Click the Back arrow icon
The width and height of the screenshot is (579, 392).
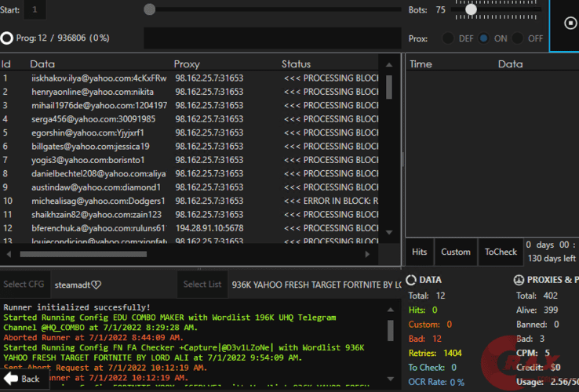coord(9,379)
